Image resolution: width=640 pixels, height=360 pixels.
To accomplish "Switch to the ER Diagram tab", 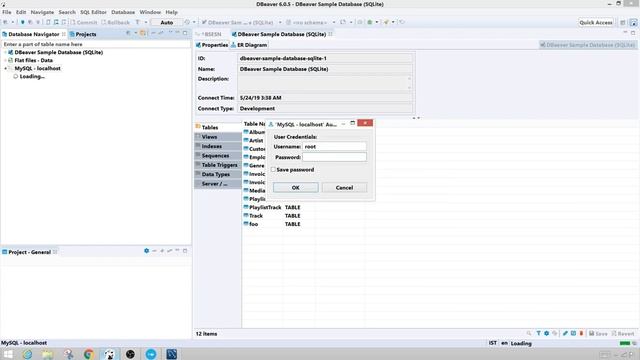I will [x=249, y=45].
